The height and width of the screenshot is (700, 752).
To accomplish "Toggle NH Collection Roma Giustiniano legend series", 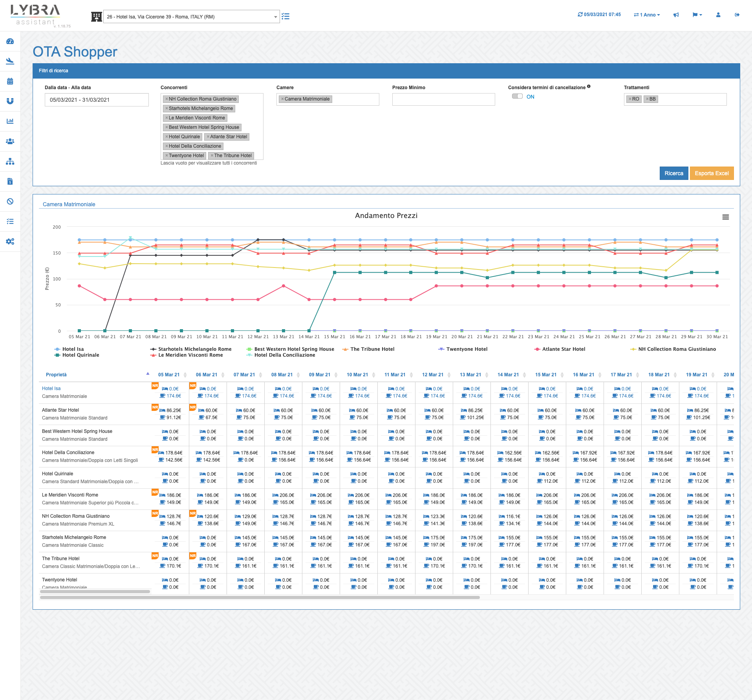I will (x=673, y=349).
